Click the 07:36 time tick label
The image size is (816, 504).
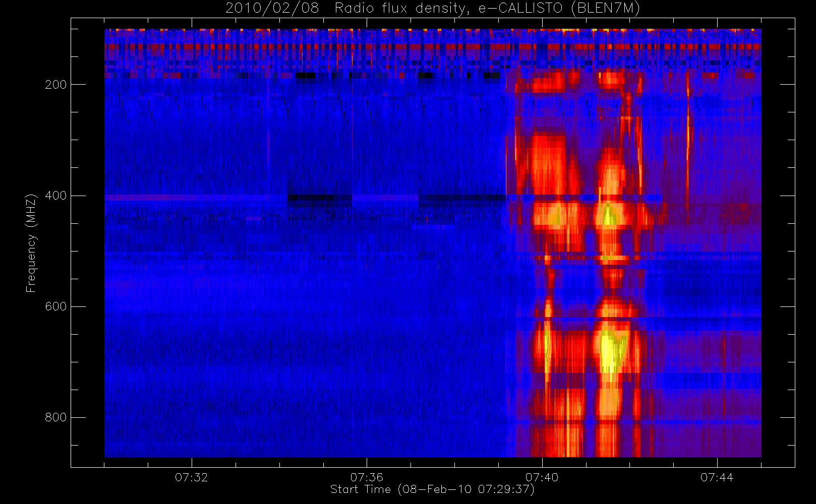click(x=367, y=477)
